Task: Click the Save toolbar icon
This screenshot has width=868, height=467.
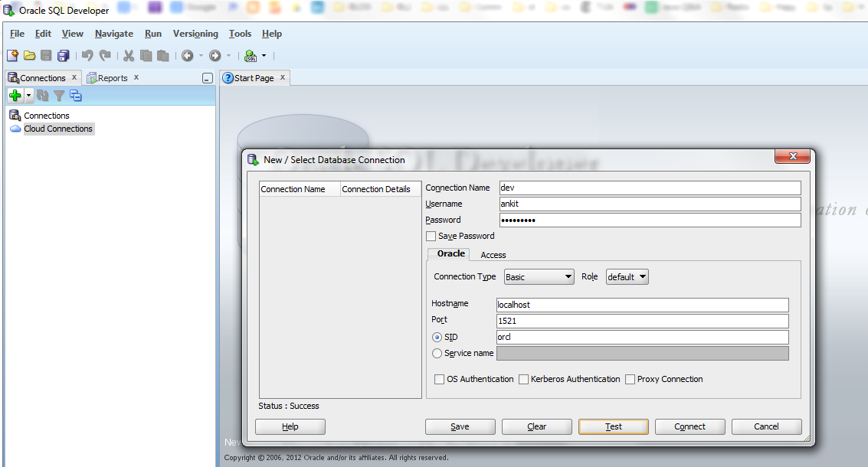Action: (47, 55)
